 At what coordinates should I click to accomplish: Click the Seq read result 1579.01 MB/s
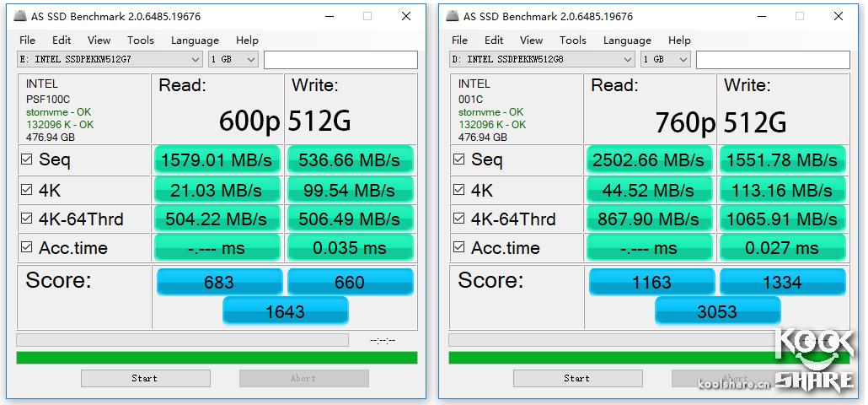coord(217,159)
